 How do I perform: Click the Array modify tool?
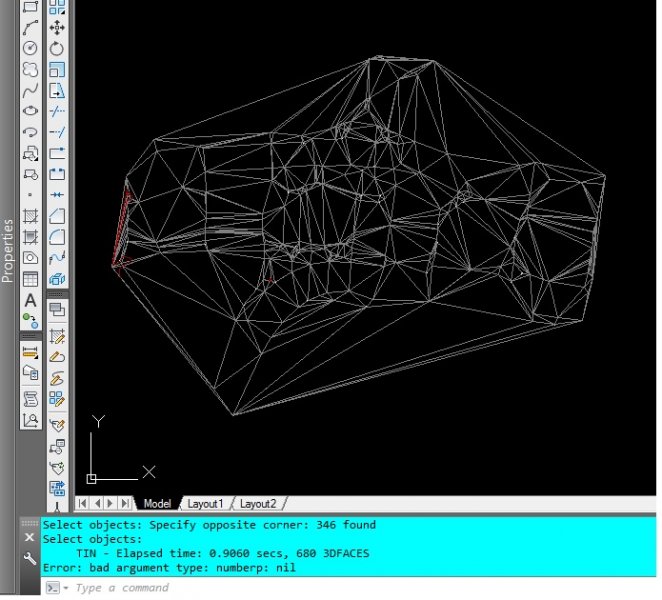(x=57, y=7)
